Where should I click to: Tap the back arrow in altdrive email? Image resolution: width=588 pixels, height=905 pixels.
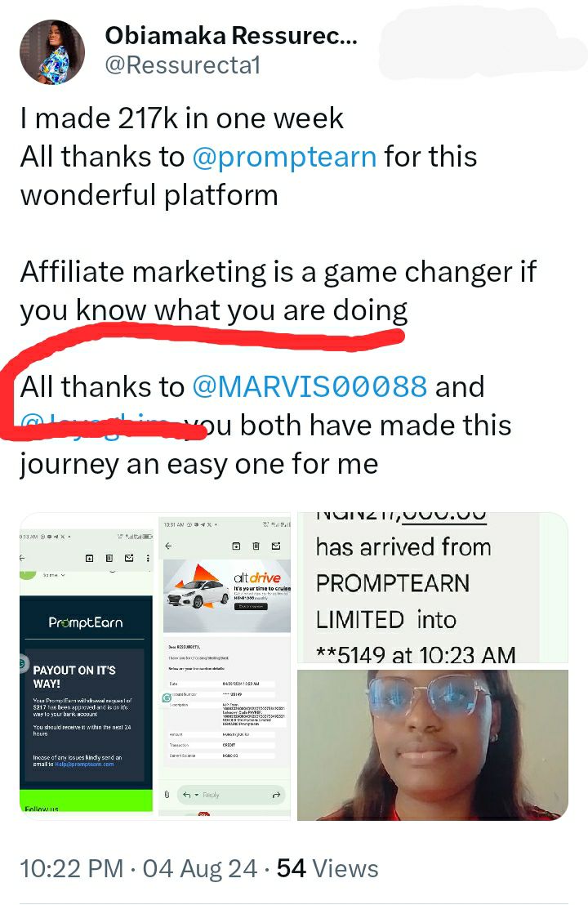168,546
